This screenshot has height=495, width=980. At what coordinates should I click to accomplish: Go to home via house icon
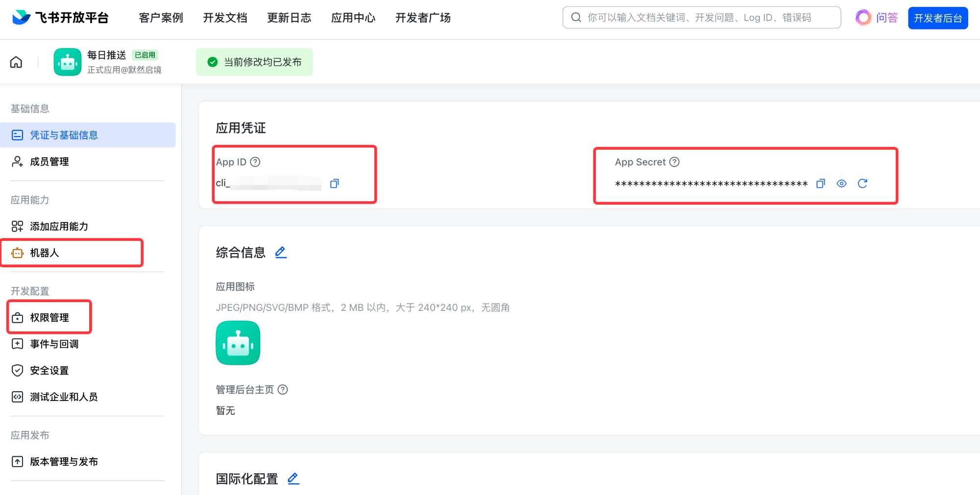coord(16,62)
